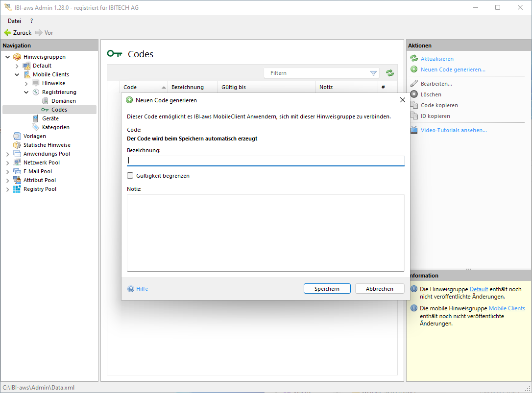Expand the Registry Pool node
The image size is (532, 393).
click(x=8, y=189)
